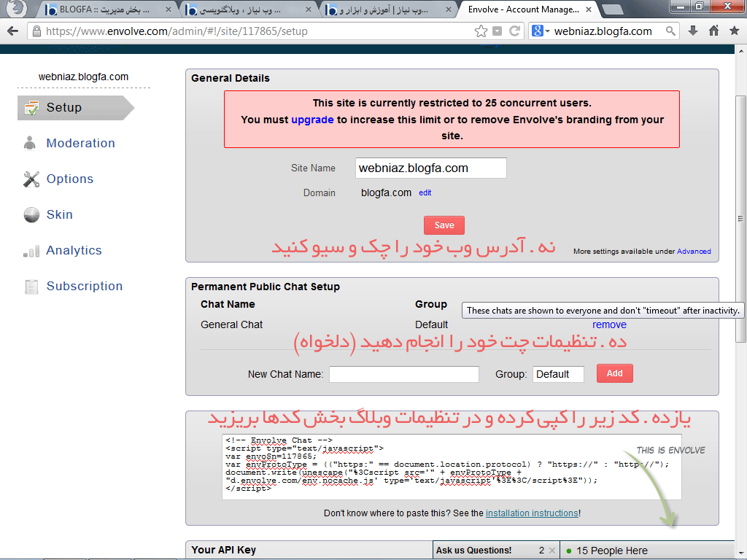
Task: Edit the blogfa.com domain
Action: click(x=425, y=192)
